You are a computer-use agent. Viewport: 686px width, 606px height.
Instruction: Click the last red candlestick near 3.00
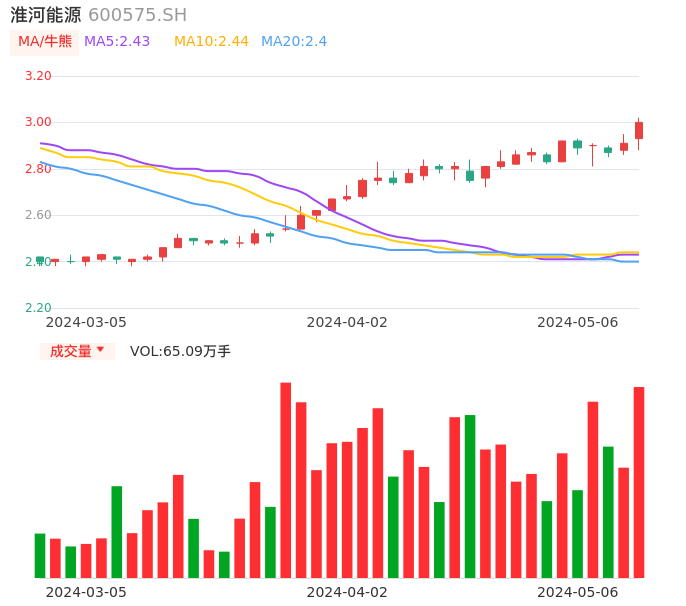coord(639,131)
